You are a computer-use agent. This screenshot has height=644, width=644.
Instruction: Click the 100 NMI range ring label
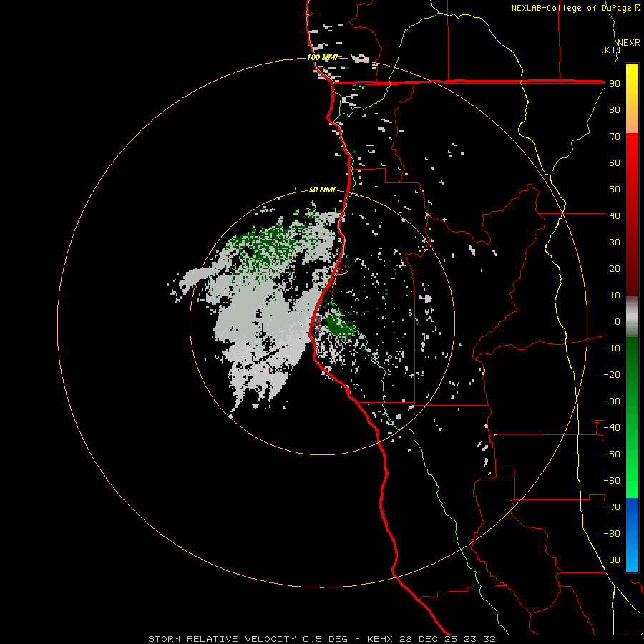pos(322,57)
